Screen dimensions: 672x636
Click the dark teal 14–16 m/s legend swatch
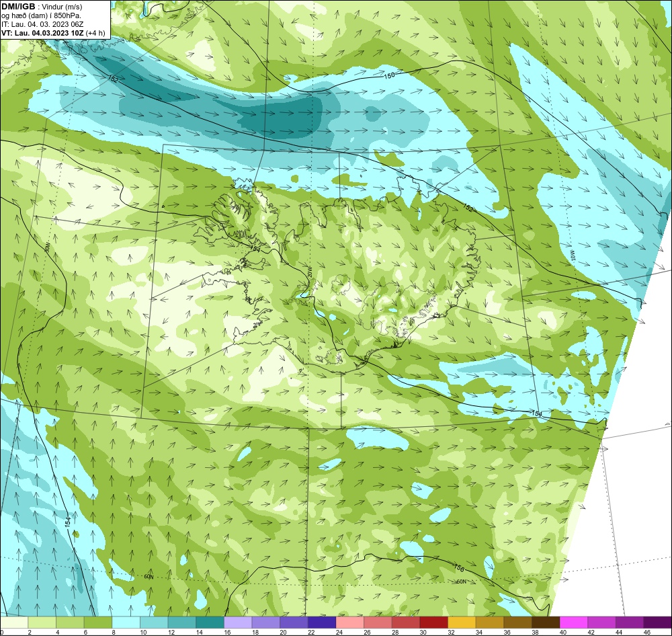(x=210, y=622)
